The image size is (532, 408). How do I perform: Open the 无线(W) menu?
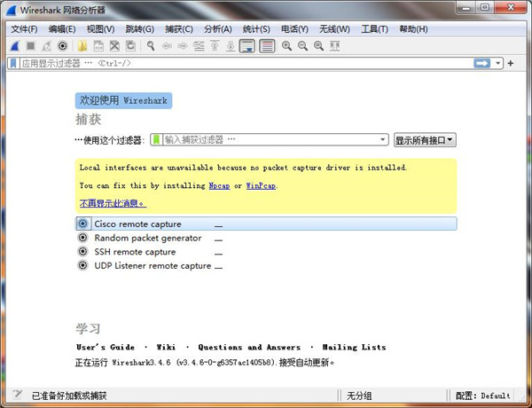click(334, 29)
